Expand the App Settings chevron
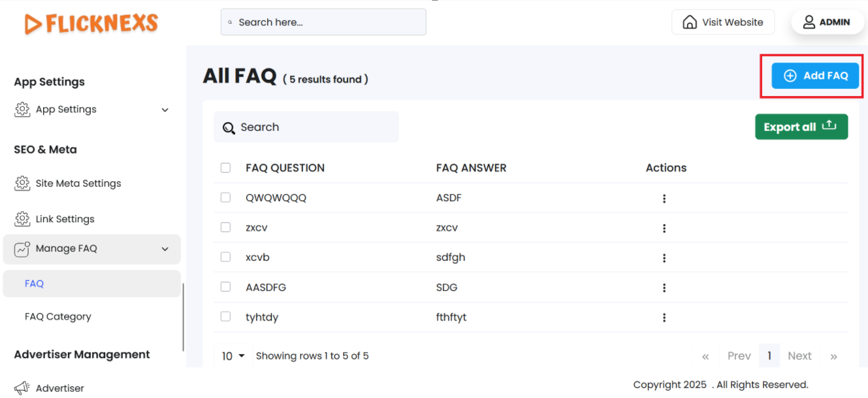This screenshot has width=868, height=398. point(165,110)
